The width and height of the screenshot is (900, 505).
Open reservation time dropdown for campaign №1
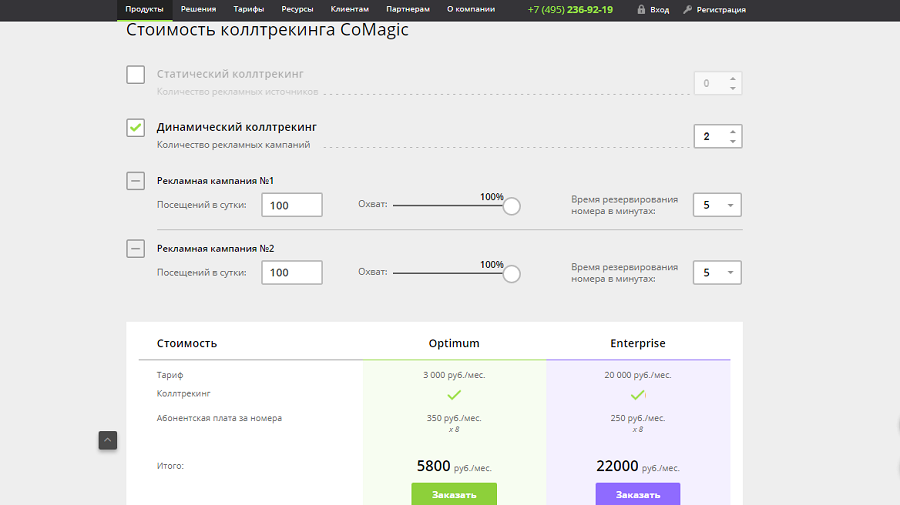click(x=717, y=205)
